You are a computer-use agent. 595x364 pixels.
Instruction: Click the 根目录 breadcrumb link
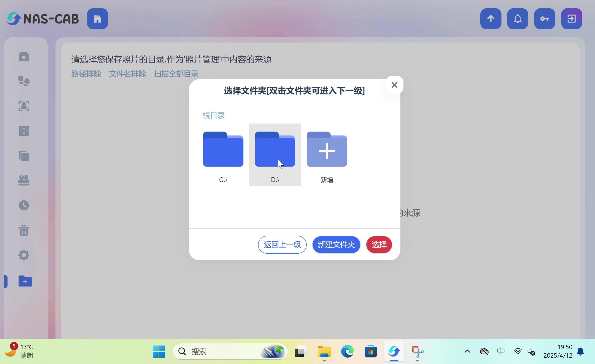[x=213, y=115]
